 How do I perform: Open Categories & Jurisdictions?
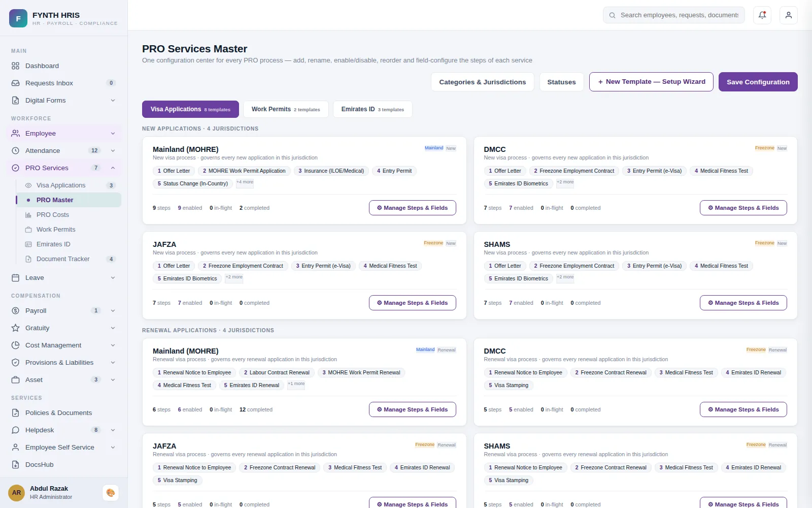(483, 82)
